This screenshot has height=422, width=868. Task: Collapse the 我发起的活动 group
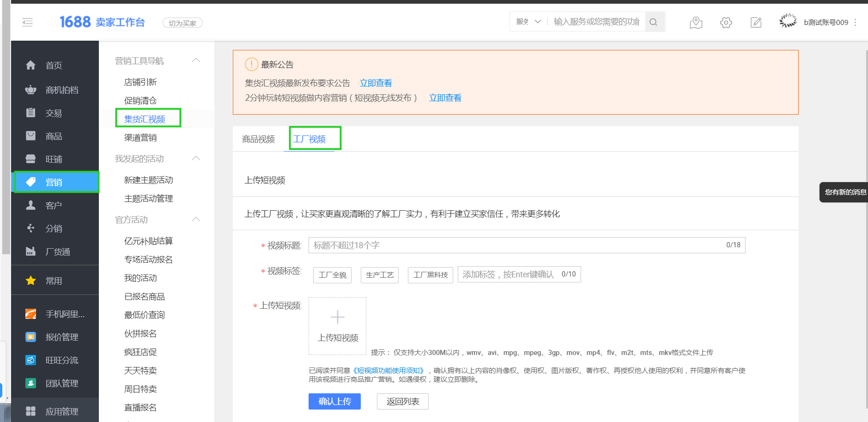tap(196, 159)
